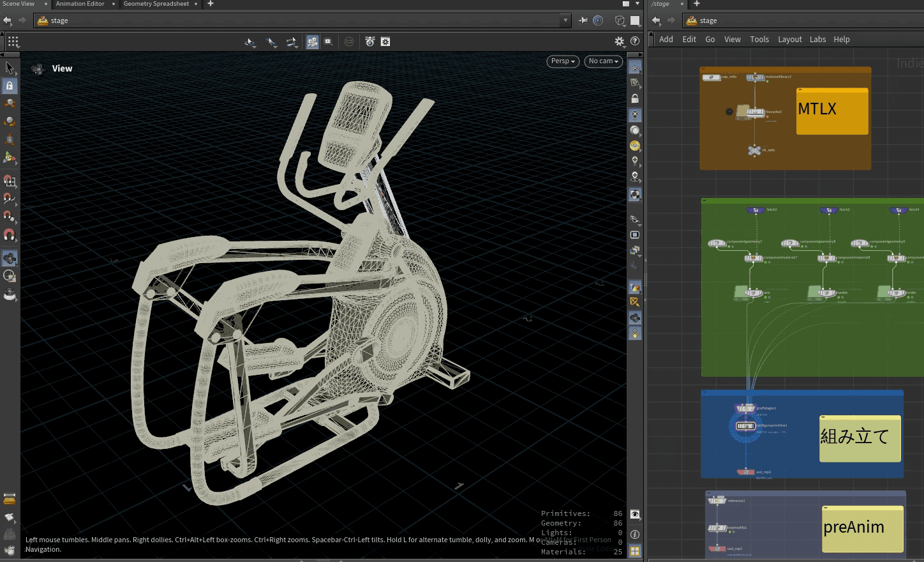Open the Help menu in the network editor

coord(842,40)
